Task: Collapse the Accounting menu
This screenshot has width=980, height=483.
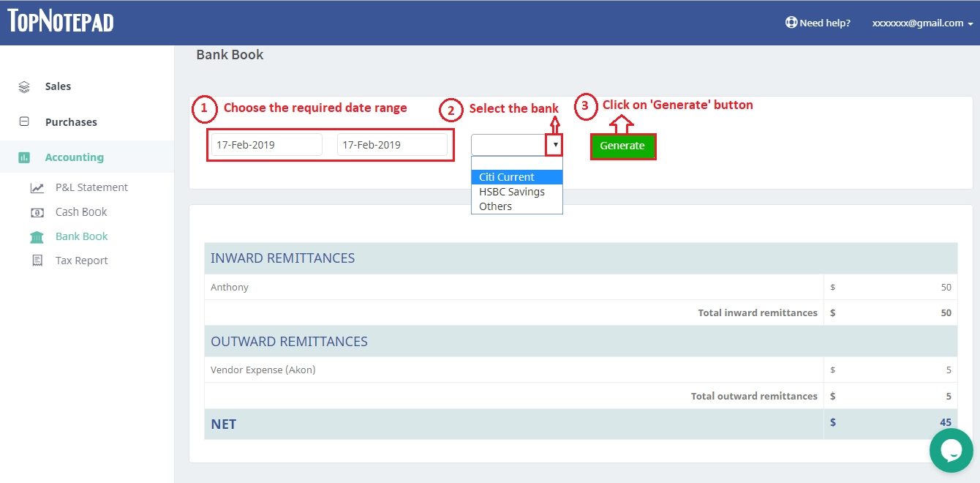Action: (x=74, y=157)
